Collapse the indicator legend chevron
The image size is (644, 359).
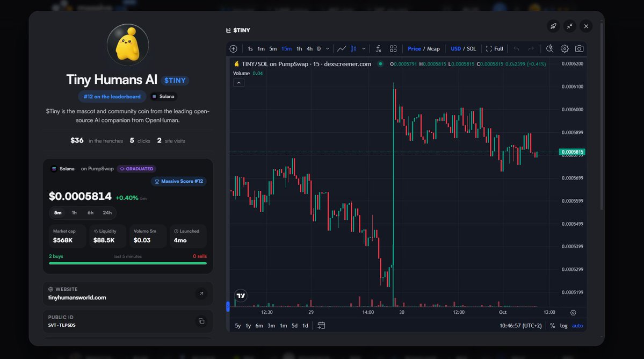238,83
